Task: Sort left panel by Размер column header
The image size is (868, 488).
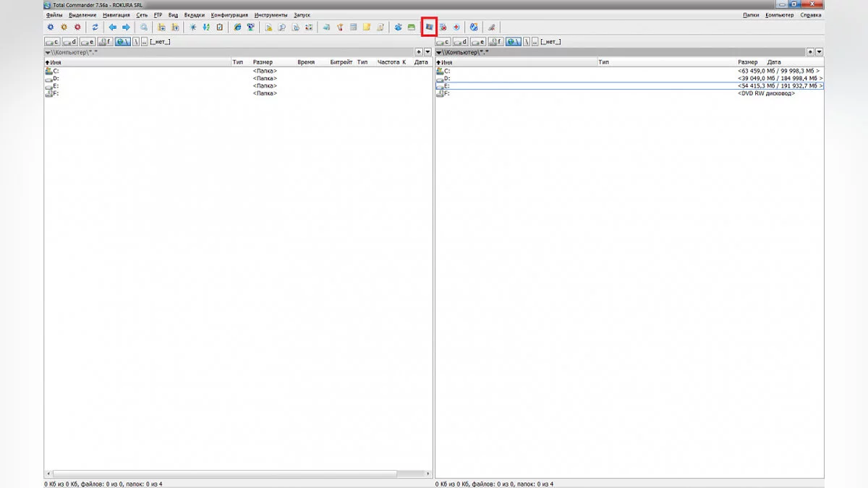Action: 263,62
